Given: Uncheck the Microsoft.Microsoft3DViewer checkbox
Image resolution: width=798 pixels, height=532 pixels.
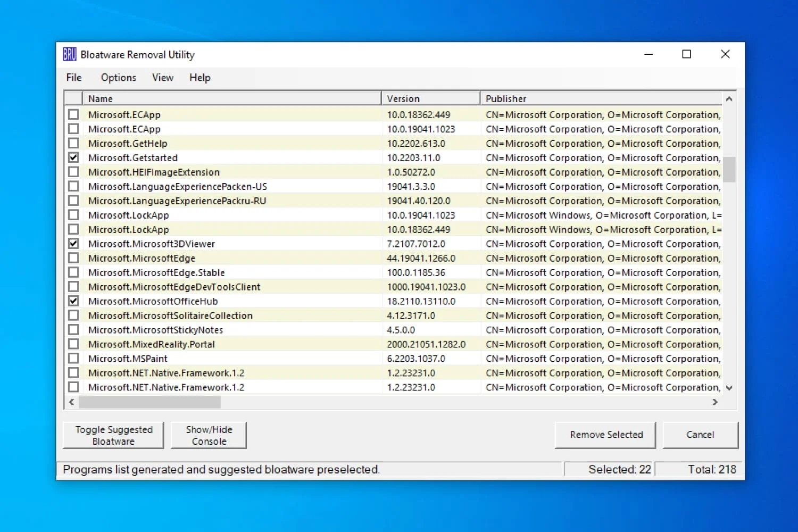Looking at the screenshot, I should (73, 244).
